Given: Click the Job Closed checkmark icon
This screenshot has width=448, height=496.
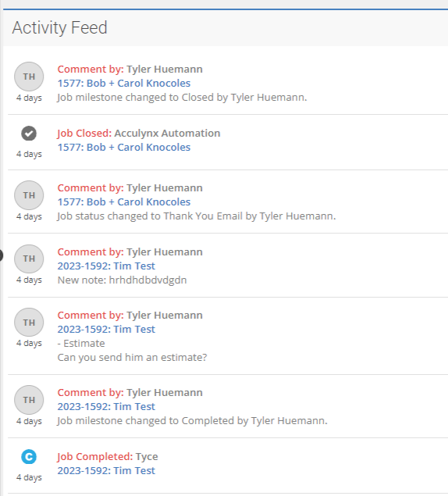Looking at the screenshot, I should click(x=29, y=133).
